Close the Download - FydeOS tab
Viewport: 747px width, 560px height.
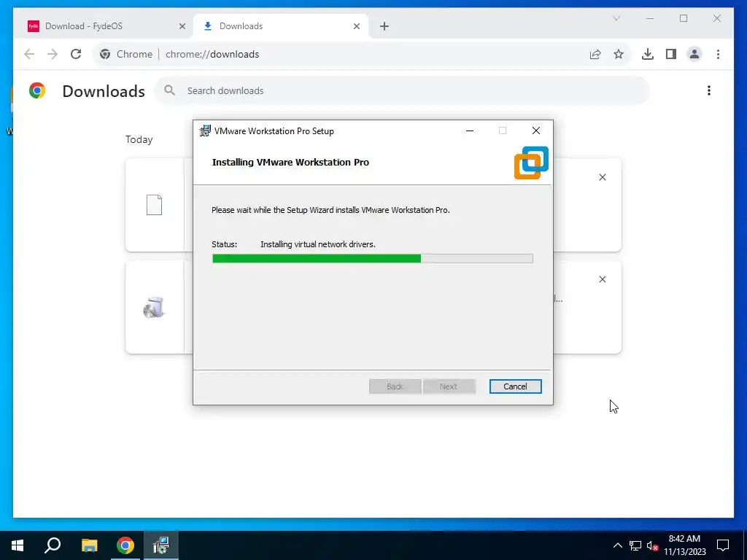pyautogui.click(x=182, y=26)
